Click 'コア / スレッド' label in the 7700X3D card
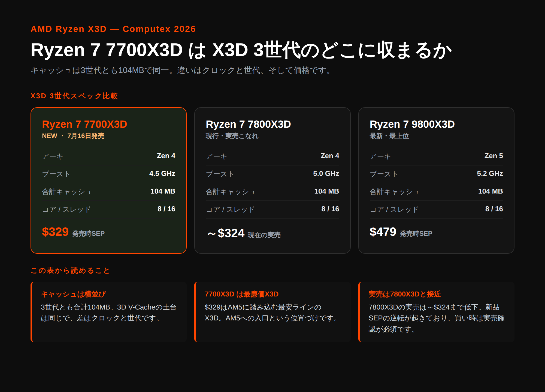545x392 pixels. click(66, 209)
